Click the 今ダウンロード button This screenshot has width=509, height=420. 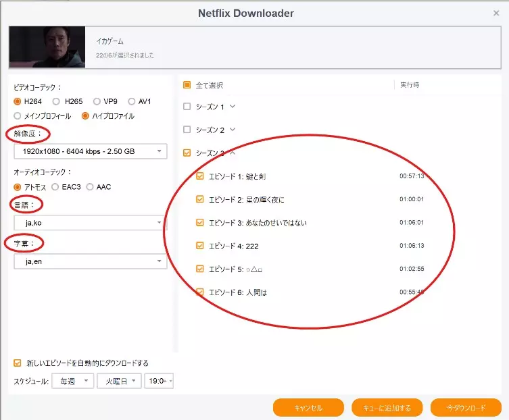[x=466, y=408]
